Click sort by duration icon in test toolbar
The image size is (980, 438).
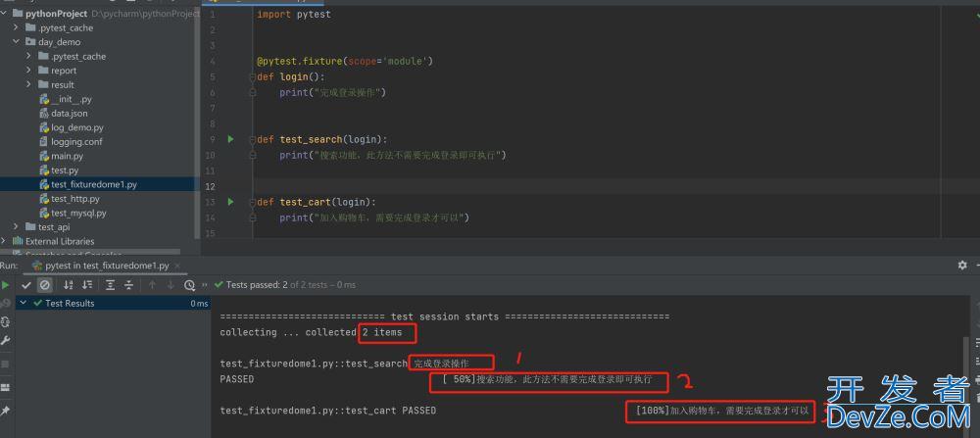click(87, 285)
